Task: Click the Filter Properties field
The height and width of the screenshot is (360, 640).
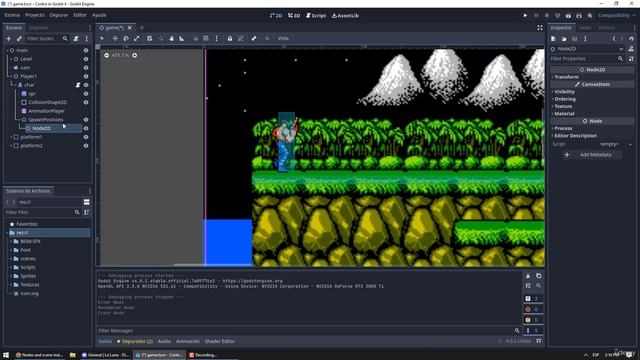Action: (x=586, y=59)
